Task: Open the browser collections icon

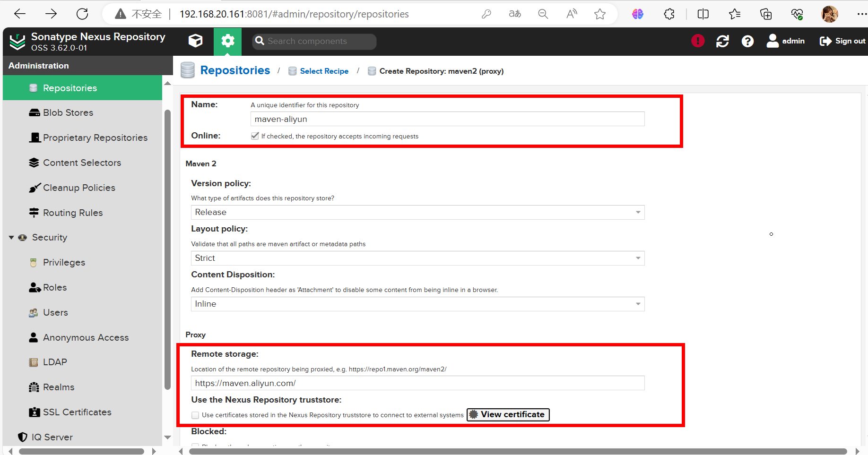Action: pyautogui.click(x=766, y=14)
